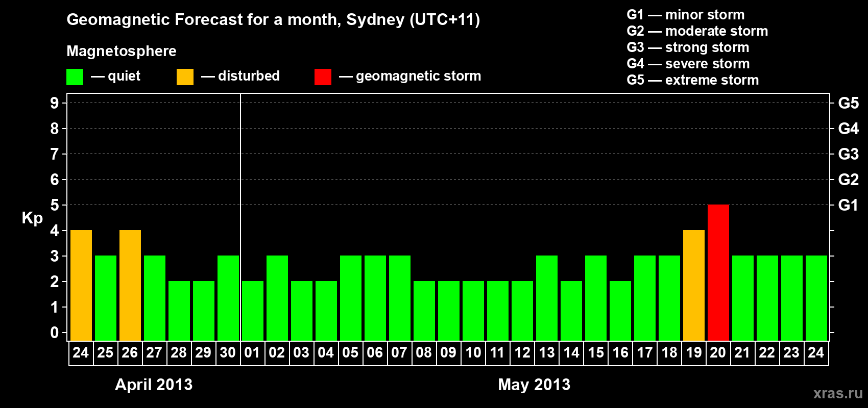868x408 pixels.
Task: Click the red storm bar for May 20
Action: point(718,273)
